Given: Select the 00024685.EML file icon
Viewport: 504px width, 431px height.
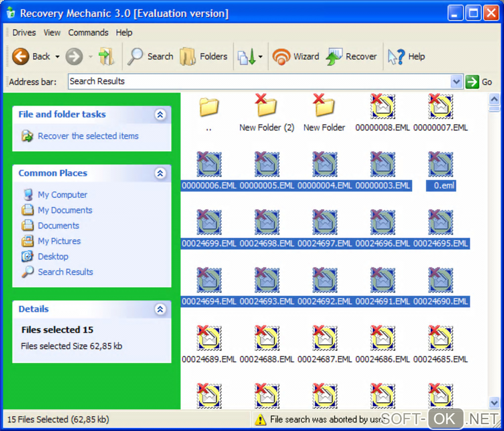Looking at the screenshot, I should click(440, 338).
